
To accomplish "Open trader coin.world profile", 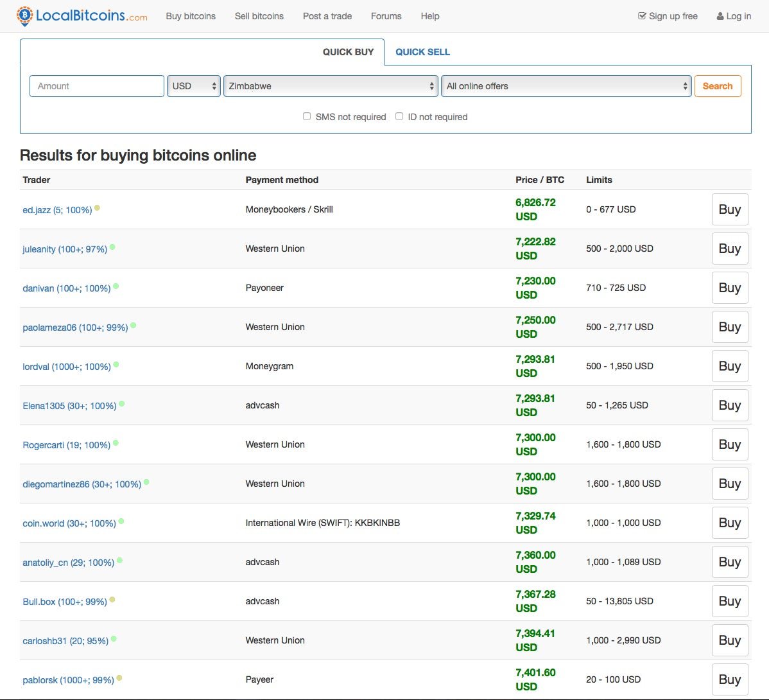I will point(69,524).
